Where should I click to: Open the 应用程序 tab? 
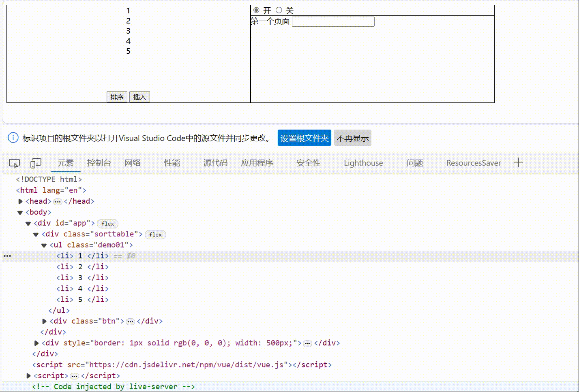coord(257,163)
